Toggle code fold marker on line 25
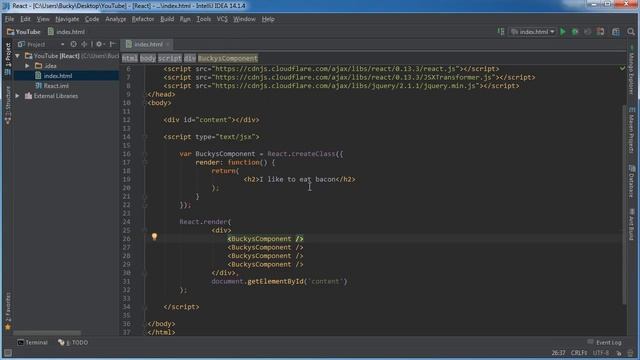This screenshot has width=640, height=360. coord(145,230)
